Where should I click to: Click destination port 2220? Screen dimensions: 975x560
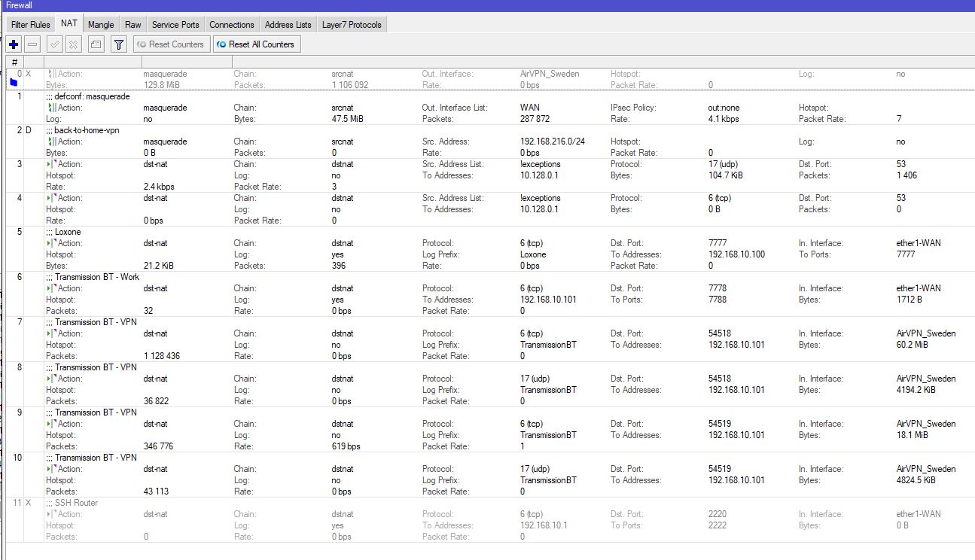[718, 514]
